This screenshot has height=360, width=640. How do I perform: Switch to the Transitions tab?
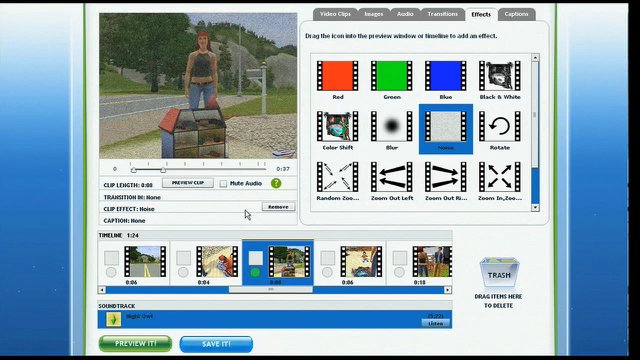tap(442, 14)
